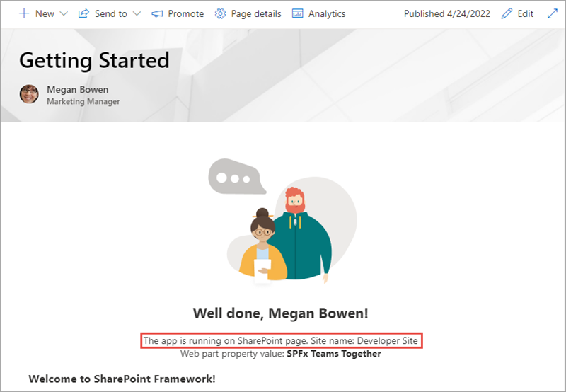This screenshot has height=392, width=566.
Task: Click the Edit label
Action: (x=525, y=13)
